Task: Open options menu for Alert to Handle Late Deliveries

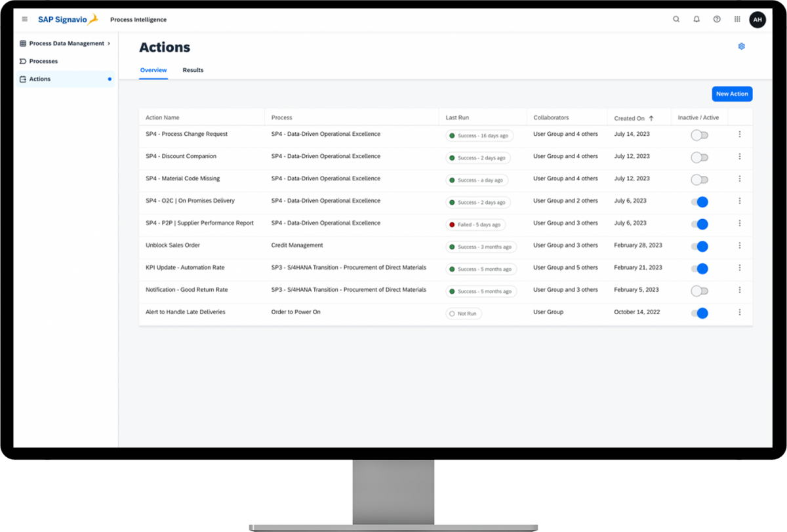Action: pos(740,312)
